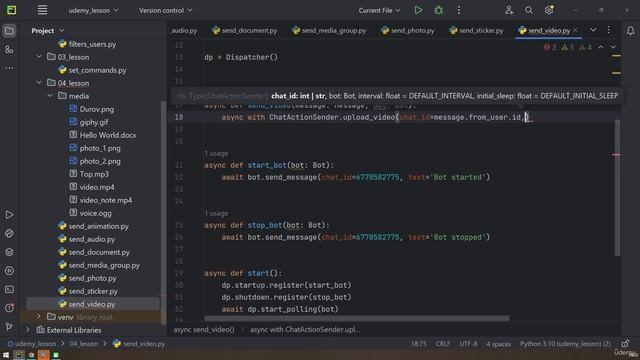Select Durov.png in the project tree
Viewport: 640px width, 360px height.
[97, 109]
